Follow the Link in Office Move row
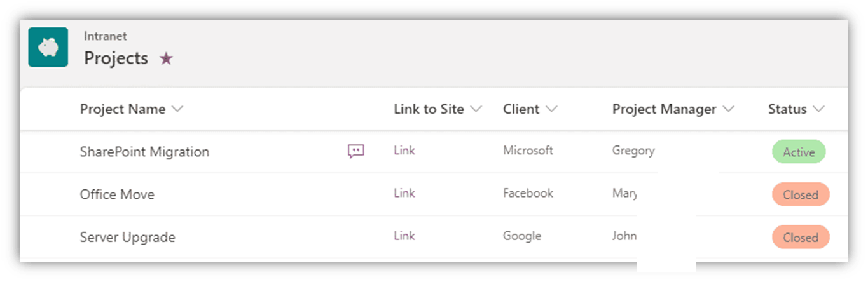 point(404,193)
